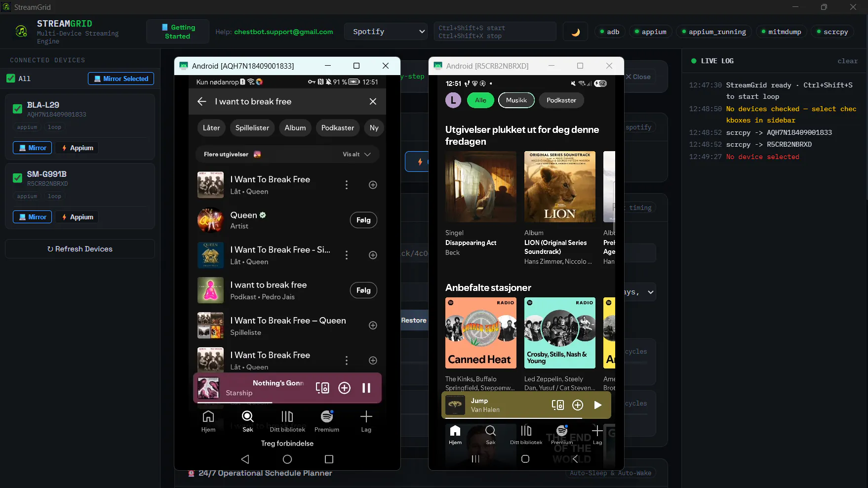Open Premium tab on left phone
This screenshot has width=868, height=488.
point(327,421)
